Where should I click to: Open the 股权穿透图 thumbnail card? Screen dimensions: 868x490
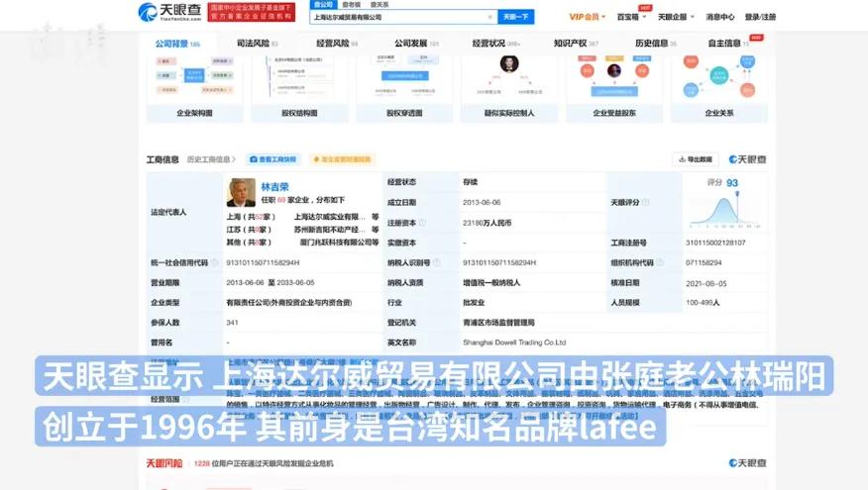coord(404,88)
